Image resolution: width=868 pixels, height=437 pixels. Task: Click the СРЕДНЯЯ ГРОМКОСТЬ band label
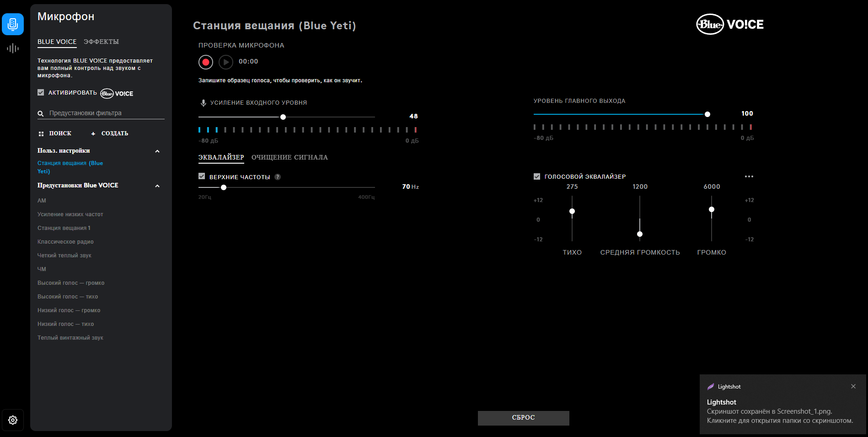point(640,252)
